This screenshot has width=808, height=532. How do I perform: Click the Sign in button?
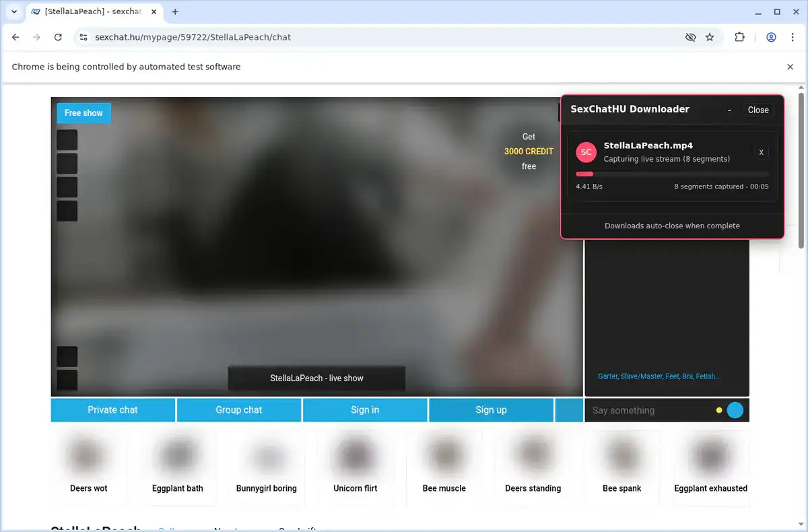(365, 410)
